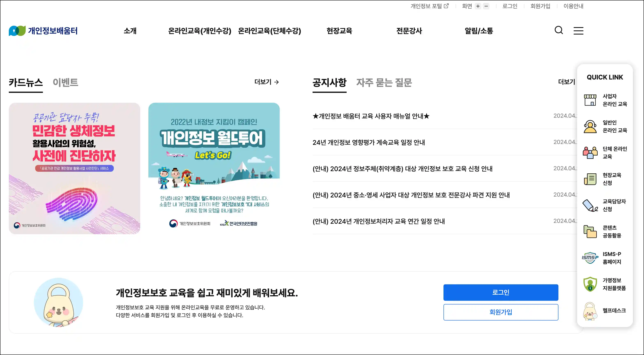Viewport: 644px width, 355px height.
Task: Open the ISMS-P 홈페이지 logo link
Action: tap(590, 258)
